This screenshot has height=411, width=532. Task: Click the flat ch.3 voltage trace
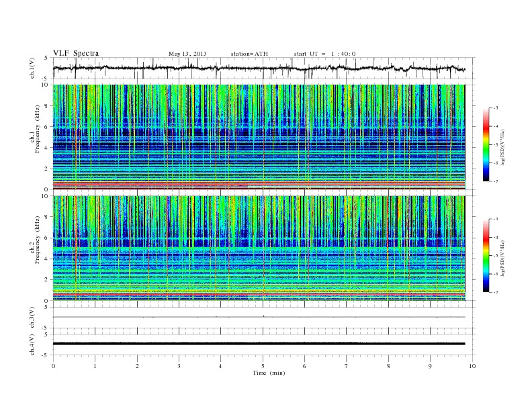(x=259, y=317)
